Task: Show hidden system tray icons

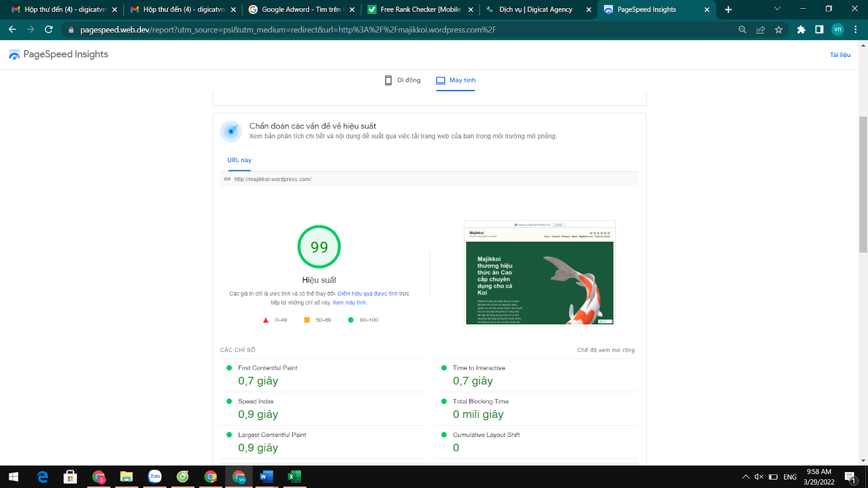Action: tap(745, 477)
